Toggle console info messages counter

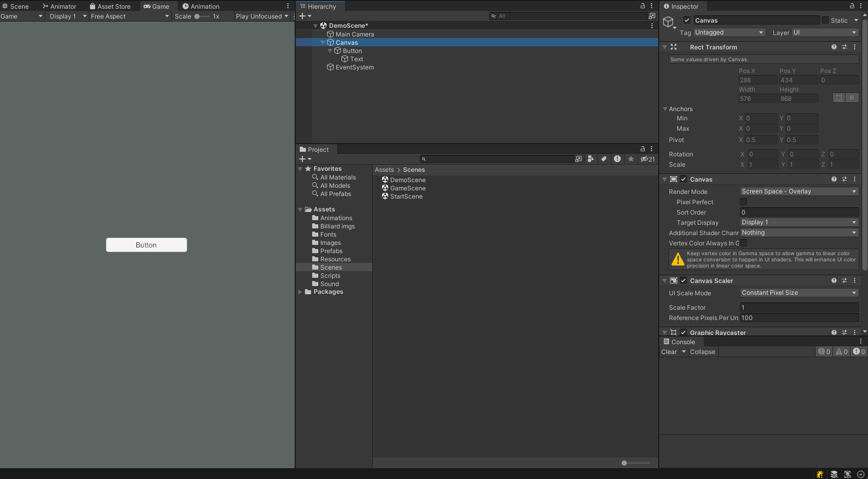point(824,351)
